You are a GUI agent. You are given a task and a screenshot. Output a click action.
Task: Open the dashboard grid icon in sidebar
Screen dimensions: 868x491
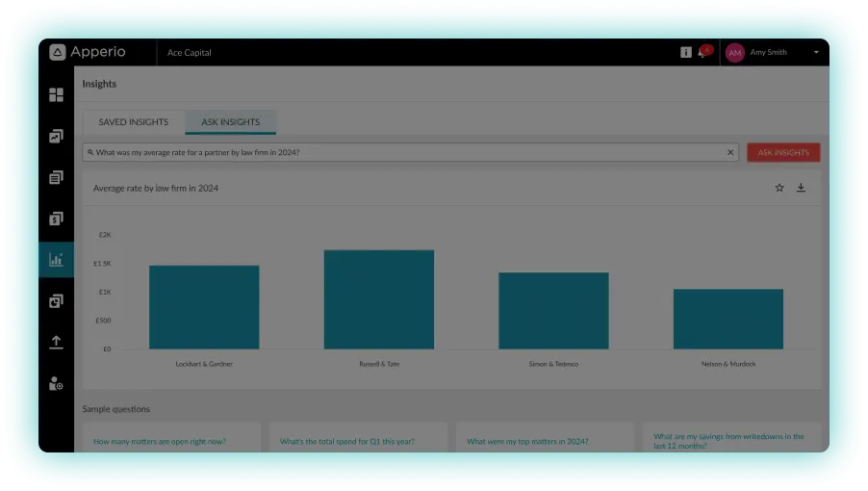[x=56, y=95]
